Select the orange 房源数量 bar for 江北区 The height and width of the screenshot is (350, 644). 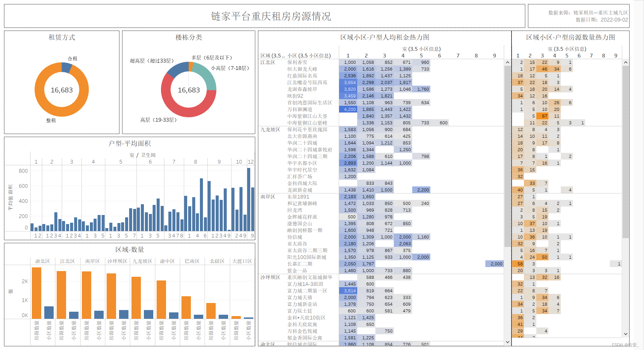click(61, 295)
